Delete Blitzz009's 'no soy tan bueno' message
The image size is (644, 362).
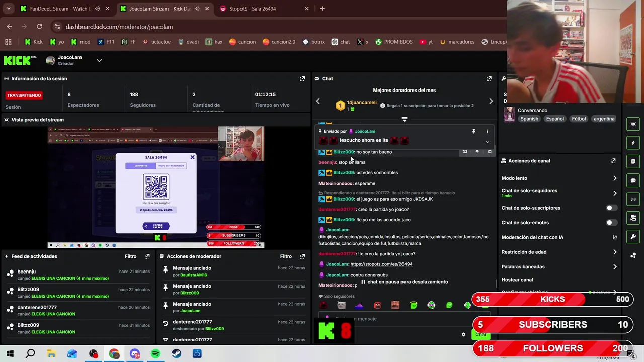(x=490, y=151)
